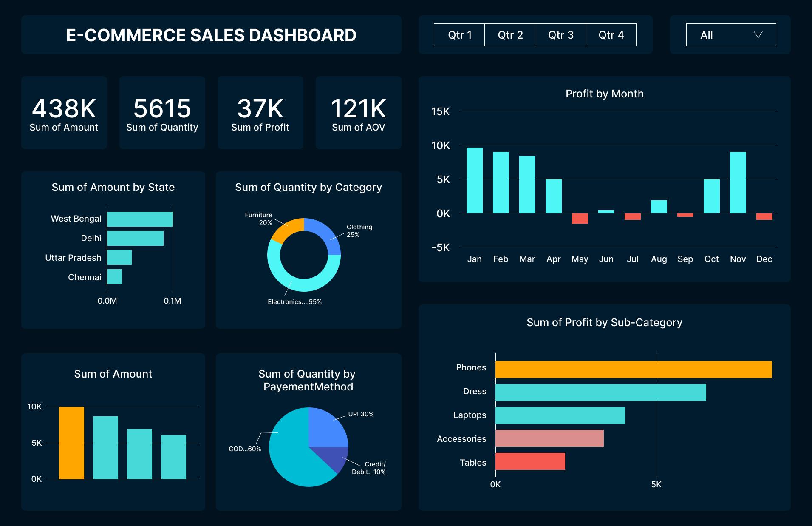
Task: Activate the Qtr 4 filter
Action: point(611,35)
